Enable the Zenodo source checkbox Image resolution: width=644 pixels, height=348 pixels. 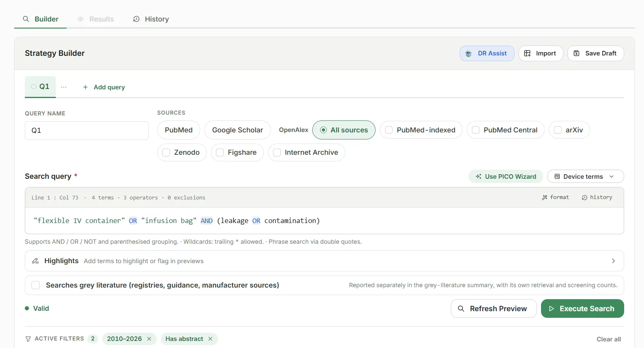tap(166, 152)
